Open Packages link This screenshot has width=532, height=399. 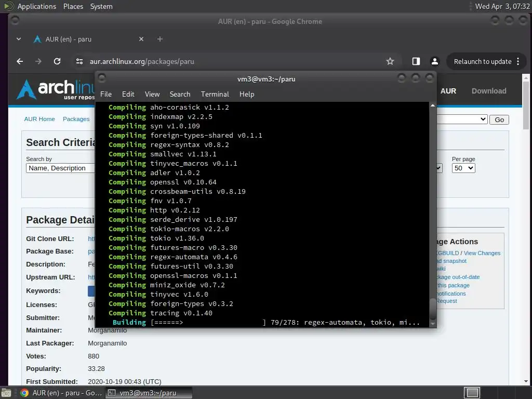76,119
